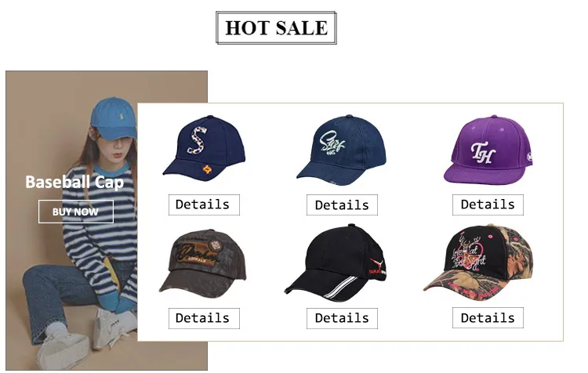Select the black cap with white stripes

click(x=336, y=263)
